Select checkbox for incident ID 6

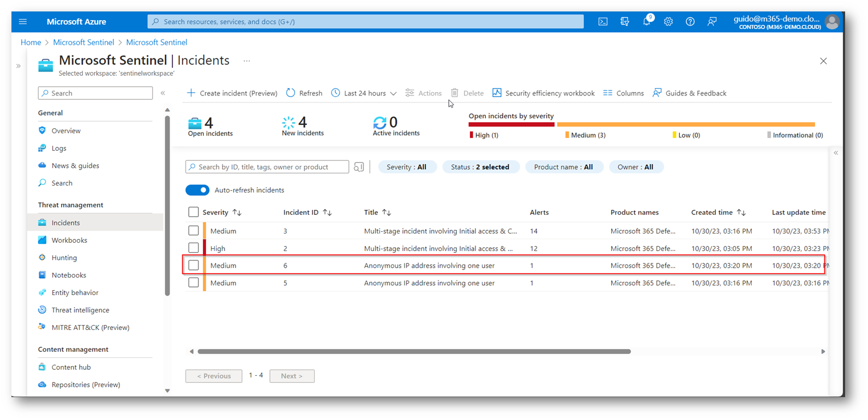click(194, 265)
